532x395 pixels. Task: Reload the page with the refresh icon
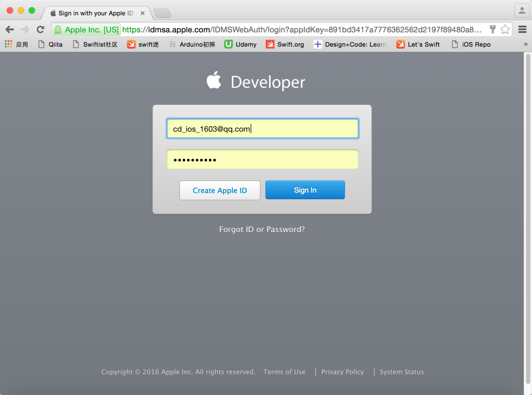click(x=40, y=29)
